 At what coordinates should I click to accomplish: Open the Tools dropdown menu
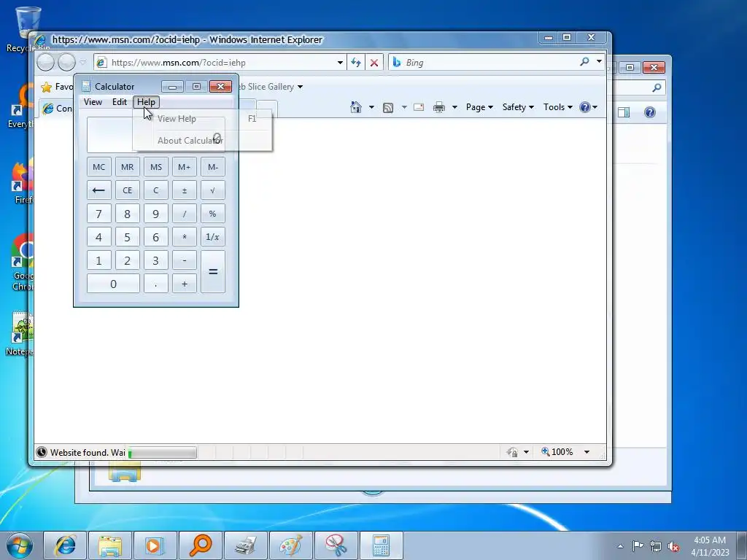558,107
